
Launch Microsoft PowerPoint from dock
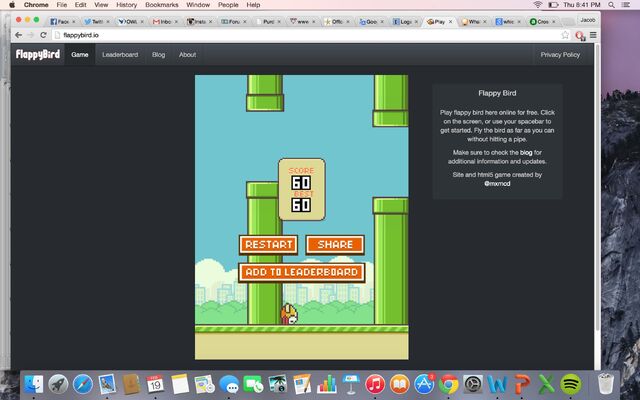click(x=522, y=384)
